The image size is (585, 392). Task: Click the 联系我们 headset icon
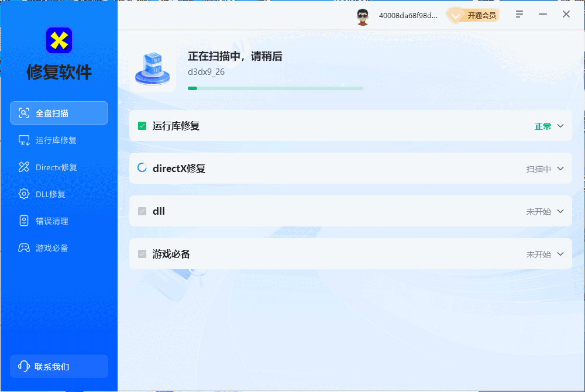[23, 366]
